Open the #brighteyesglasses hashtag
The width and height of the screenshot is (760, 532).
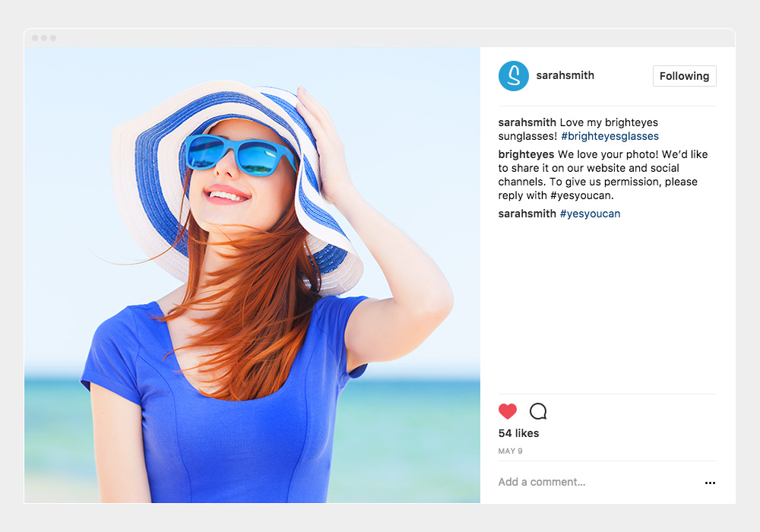(610, 136)
